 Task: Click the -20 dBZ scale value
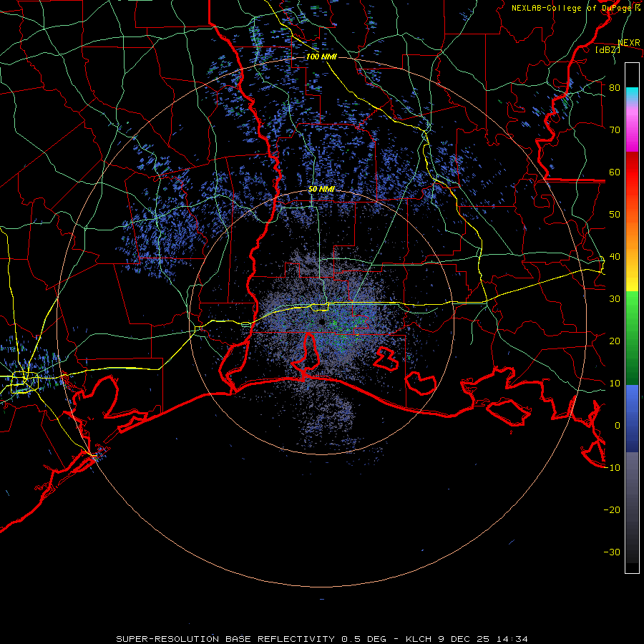pyautogui.click(x=612, y=509)
